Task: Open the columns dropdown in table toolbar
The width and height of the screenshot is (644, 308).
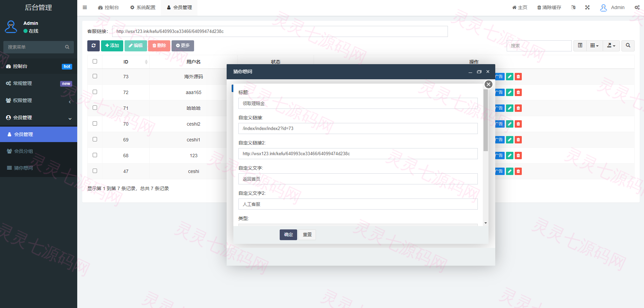Action: (x=594, y=46)
